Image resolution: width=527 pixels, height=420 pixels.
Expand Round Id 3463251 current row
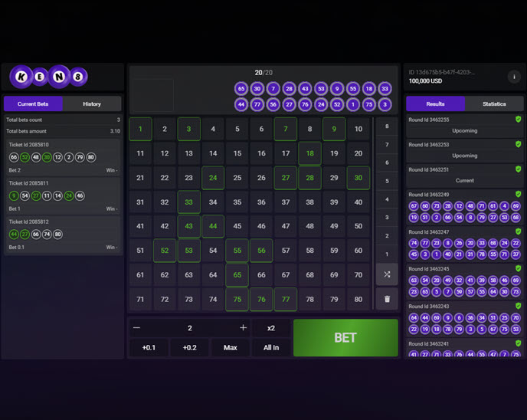464,176
